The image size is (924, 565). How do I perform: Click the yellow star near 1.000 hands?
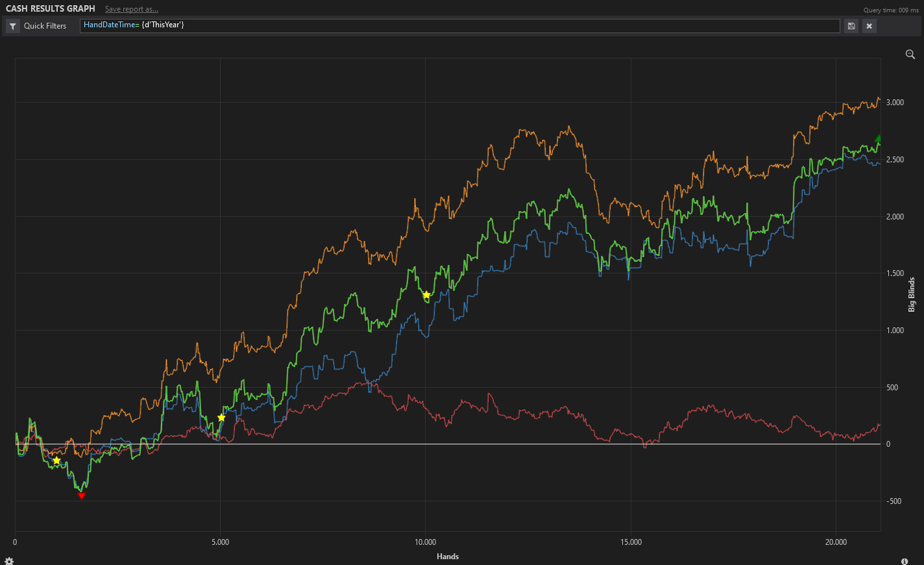[x=56, y=460]
